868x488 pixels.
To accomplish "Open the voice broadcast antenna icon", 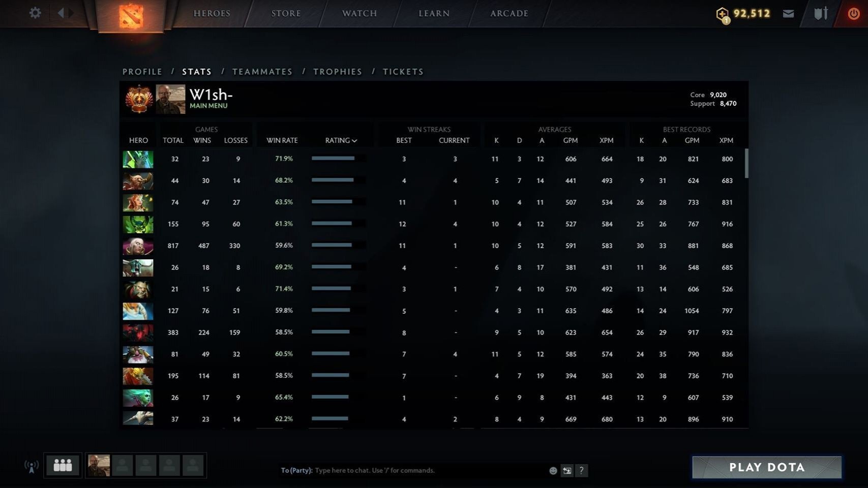I will (x=32, y=466).
